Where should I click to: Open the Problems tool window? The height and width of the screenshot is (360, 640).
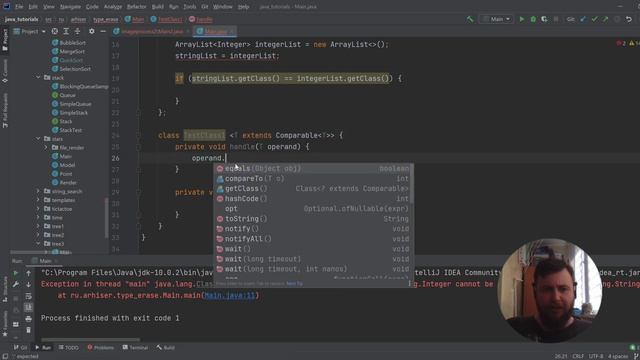[x=100, y=347]
